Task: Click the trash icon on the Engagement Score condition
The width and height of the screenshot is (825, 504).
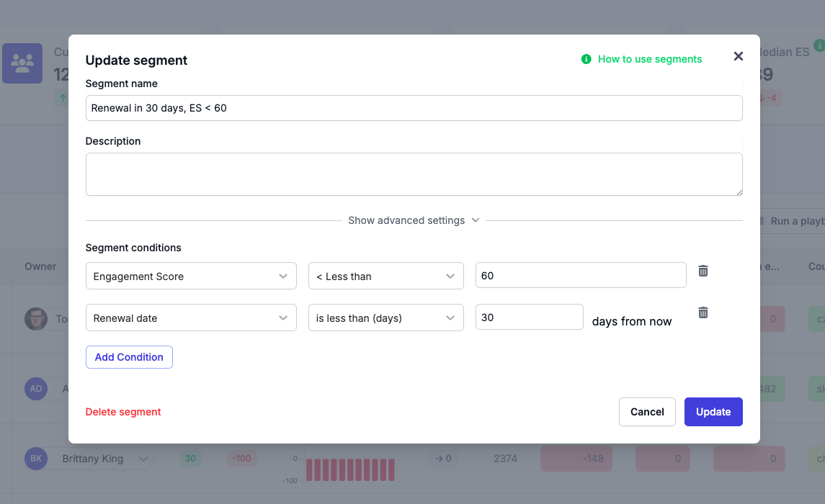Action: pyautogui.click(x=703, y=271)
